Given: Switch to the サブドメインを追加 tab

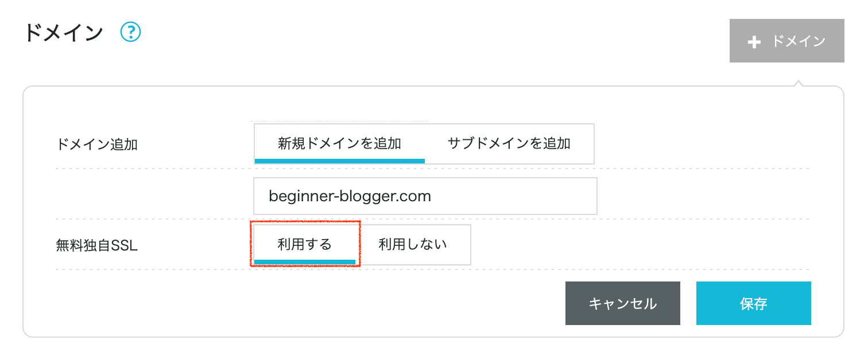Looking at the screenshot, I should tap(509, 143).
